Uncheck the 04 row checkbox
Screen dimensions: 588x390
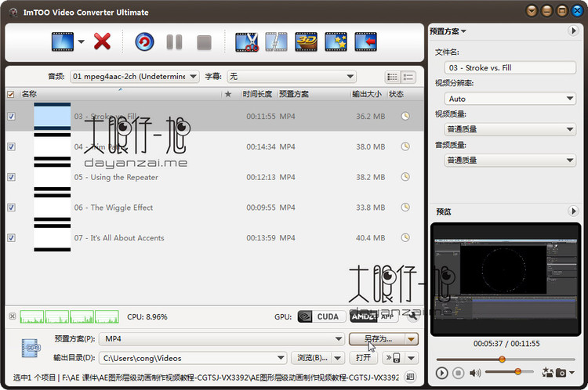click(11, 146)
